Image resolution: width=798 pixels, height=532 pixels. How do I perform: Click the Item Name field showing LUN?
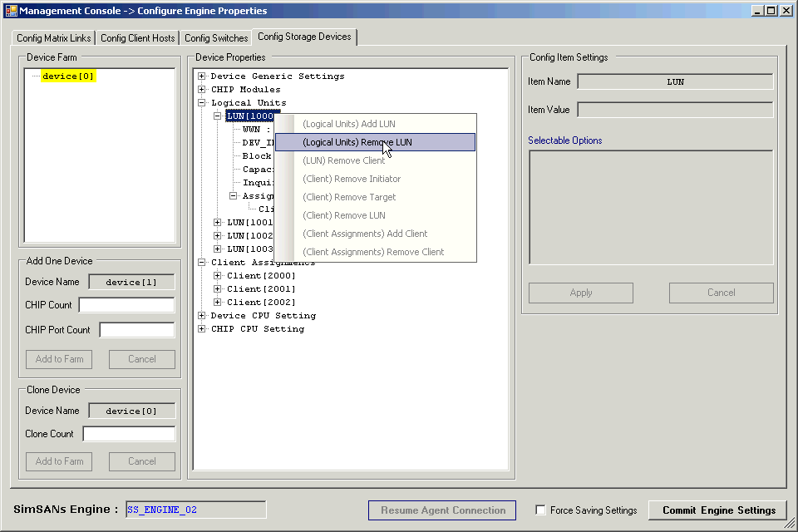(675, 82)
